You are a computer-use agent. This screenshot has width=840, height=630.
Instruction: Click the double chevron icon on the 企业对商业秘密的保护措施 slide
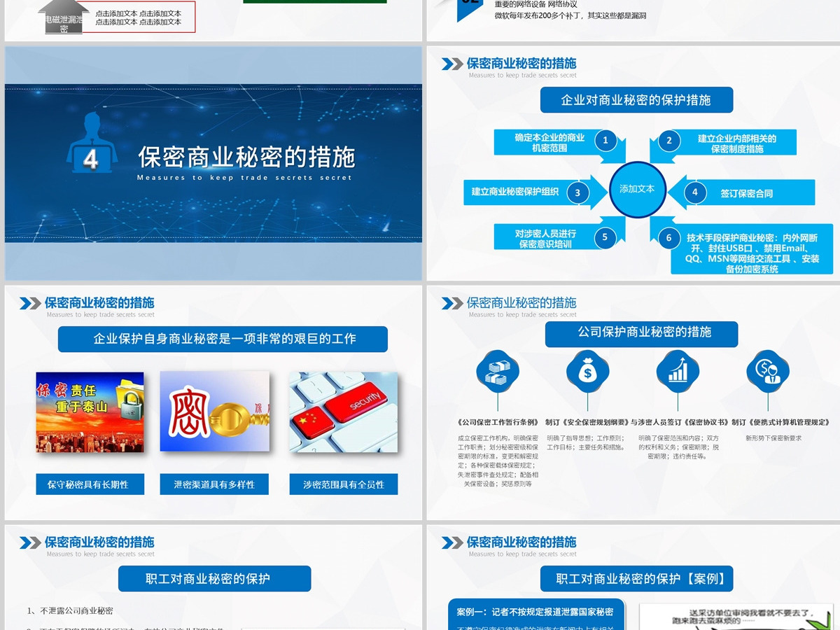pos(452,64)
